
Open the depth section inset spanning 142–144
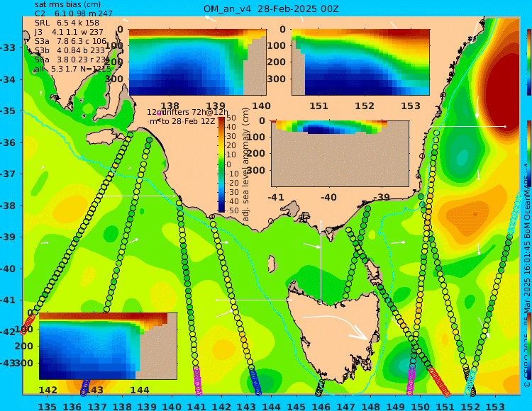pyautogui.click(x=109, y=346)
